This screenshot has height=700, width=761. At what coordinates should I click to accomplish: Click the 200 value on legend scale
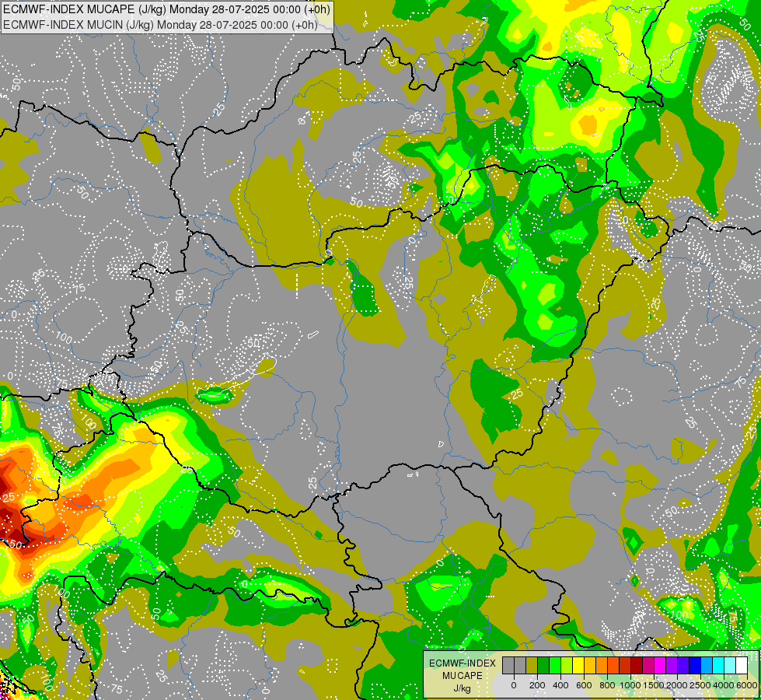(537, 685)
